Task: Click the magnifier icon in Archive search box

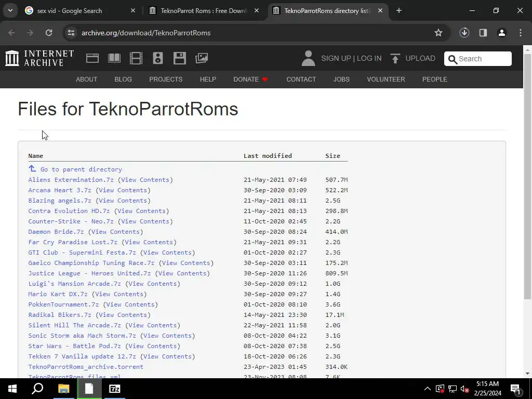Action: [453, 59]
